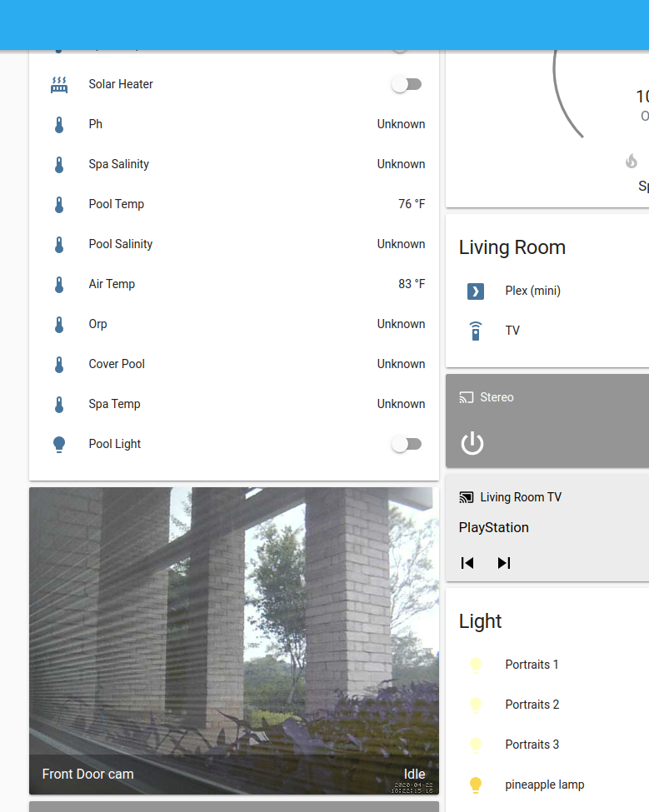Click the Plex (mini) chevron icon
Screen dimensions: 649x812
[476, 291]
